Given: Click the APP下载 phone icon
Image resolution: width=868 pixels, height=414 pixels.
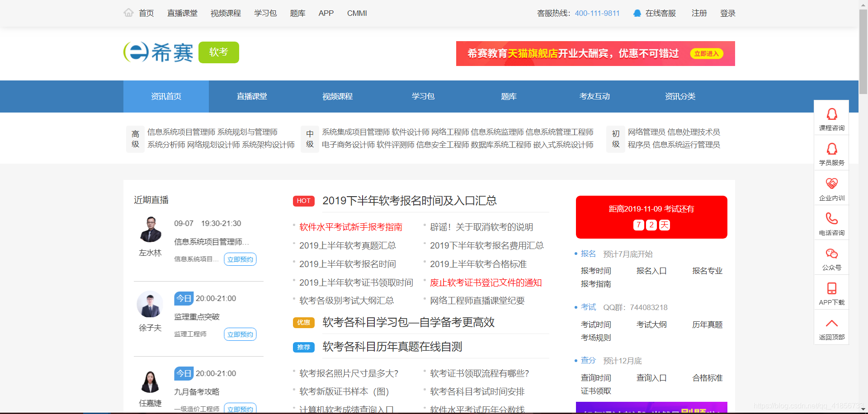Looking at the screenshot, I should point(831,288).
